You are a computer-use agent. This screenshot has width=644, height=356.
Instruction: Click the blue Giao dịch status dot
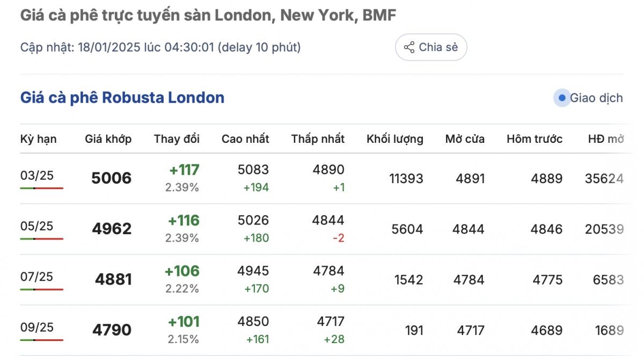[x=561, y=98]
